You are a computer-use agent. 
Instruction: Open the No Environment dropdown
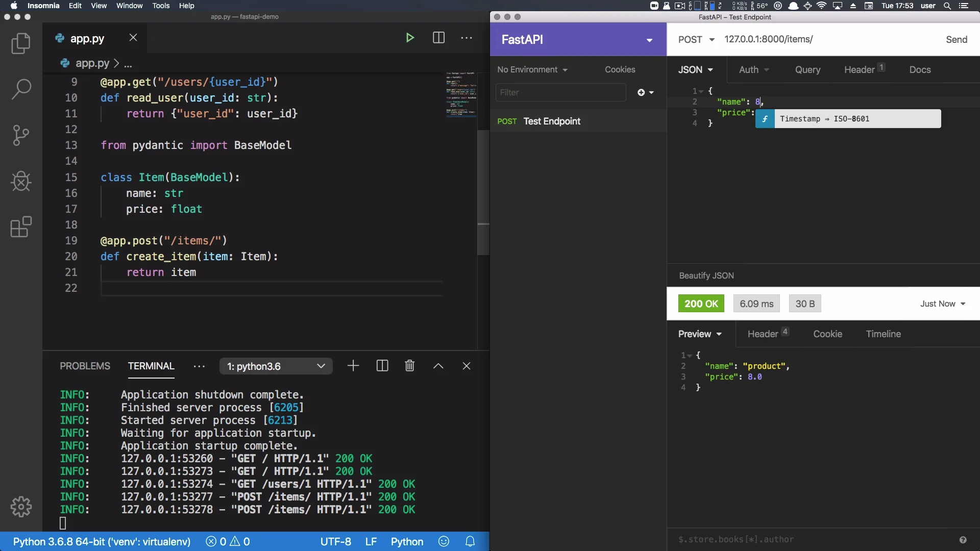(x=532, y=70)
